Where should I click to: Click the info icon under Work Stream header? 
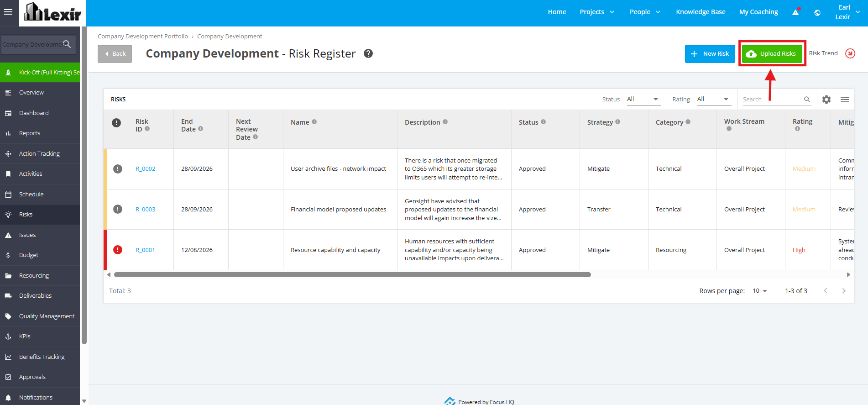coord(729,129)
